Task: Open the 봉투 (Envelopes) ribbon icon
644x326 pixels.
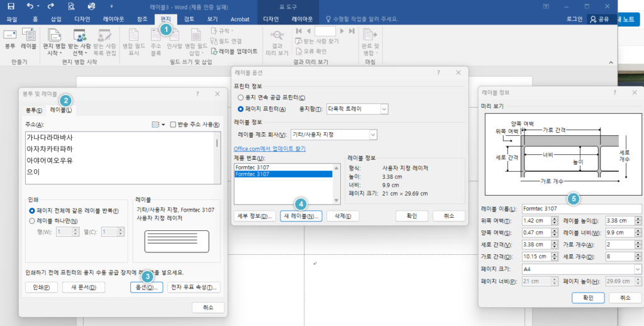Action: pyautogui.click(x=10, y=40)
